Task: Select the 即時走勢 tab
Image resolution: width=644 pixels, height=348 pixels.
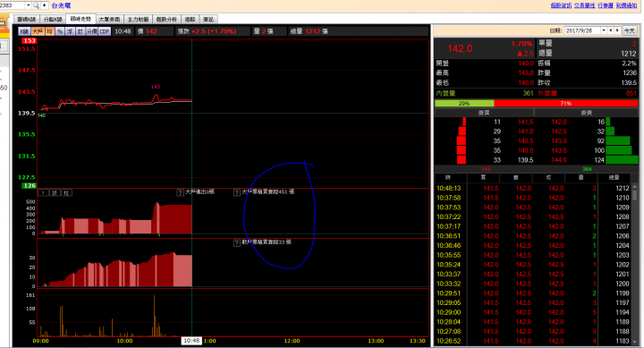Action: (x=80, y=19)
